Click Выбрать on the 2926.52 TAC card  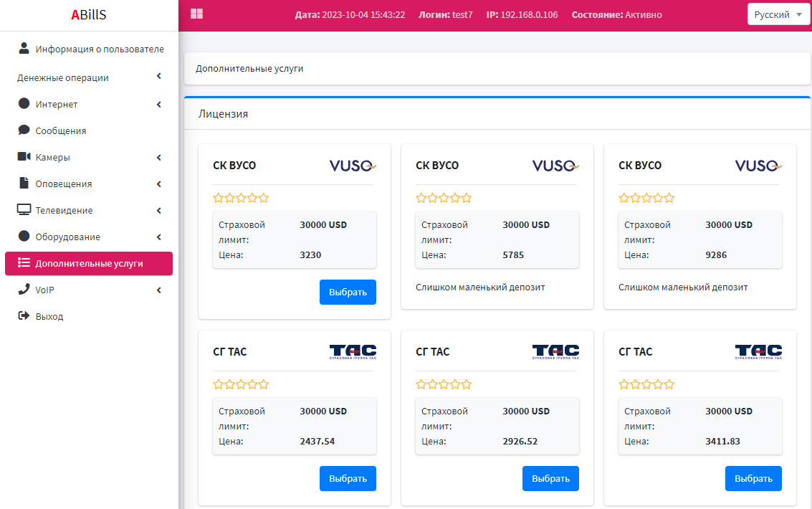(x=550, y=478)
